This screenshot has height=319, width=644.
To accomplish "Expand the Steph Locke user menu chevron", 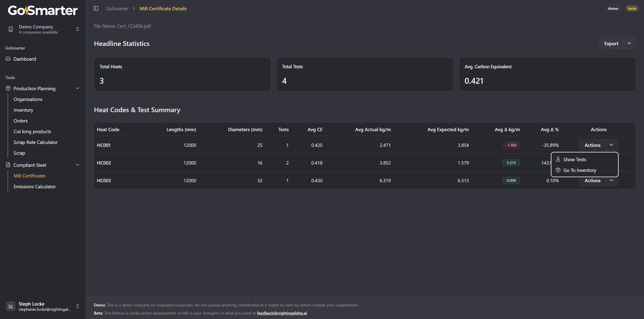I will click(x=77, y=306).
